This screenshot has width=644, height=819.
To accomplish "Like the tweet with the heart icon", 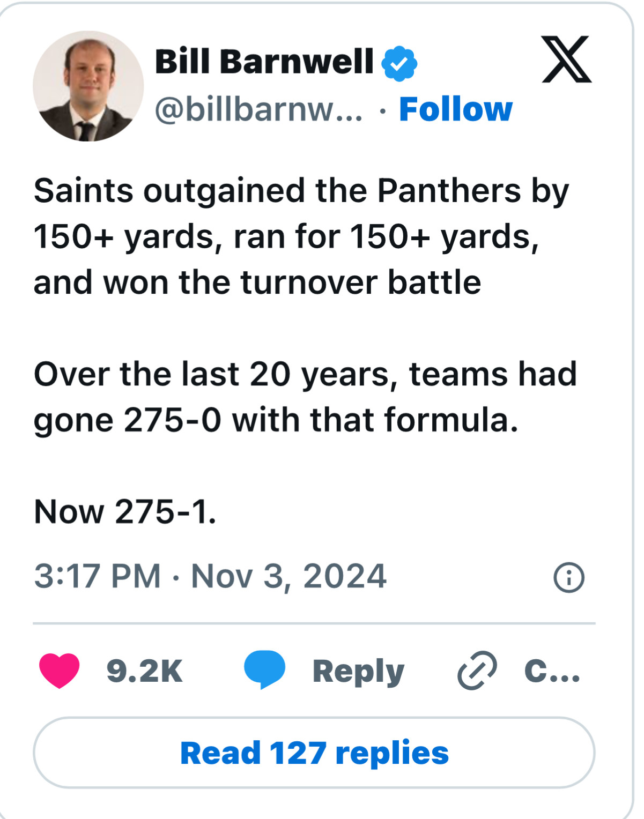I will (x=59, y=670).
